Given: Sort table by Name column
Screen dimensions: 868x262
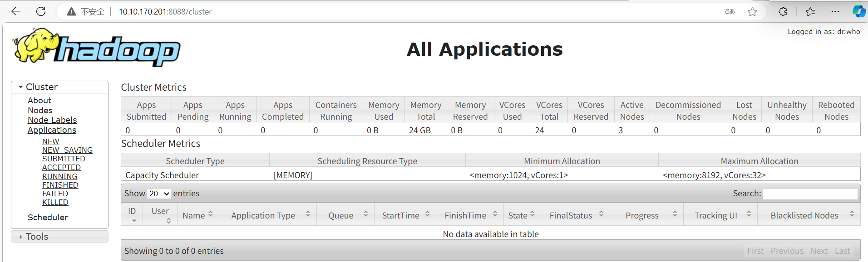Looking at the screenshot, I should [x=197, y=214].
